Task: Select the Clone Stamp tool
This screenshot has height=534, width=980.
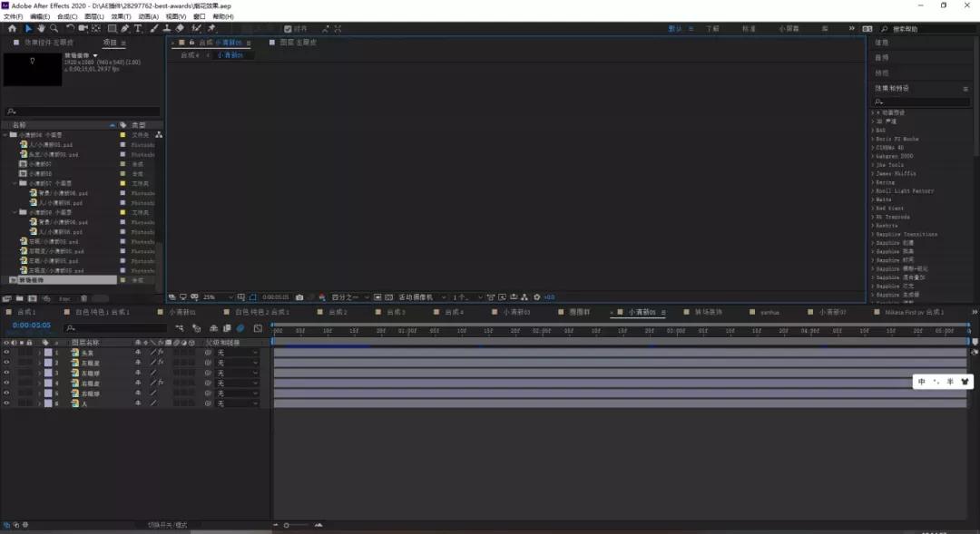Action: 167,29
